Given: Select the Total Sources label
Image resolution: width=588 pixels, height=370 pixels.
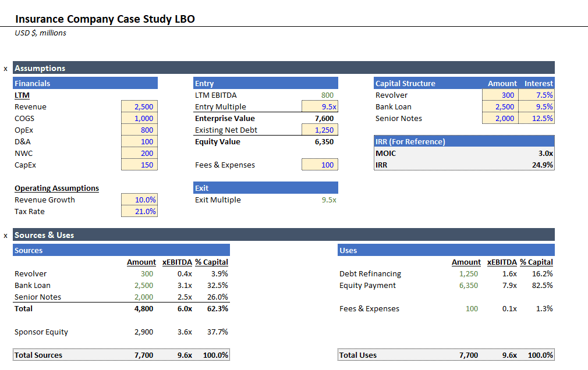Looking at the screenshot, I should 38,355.
